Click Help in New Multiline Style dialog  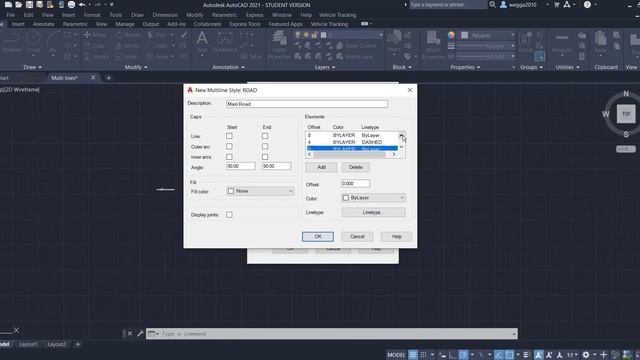click(x=396, y=236)
